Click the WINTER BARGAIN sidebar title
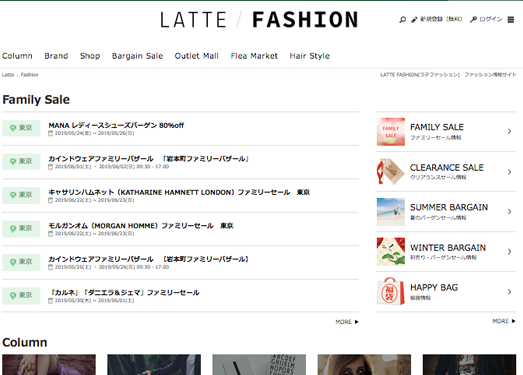The image size is (523, 375). tap(448, 248)
